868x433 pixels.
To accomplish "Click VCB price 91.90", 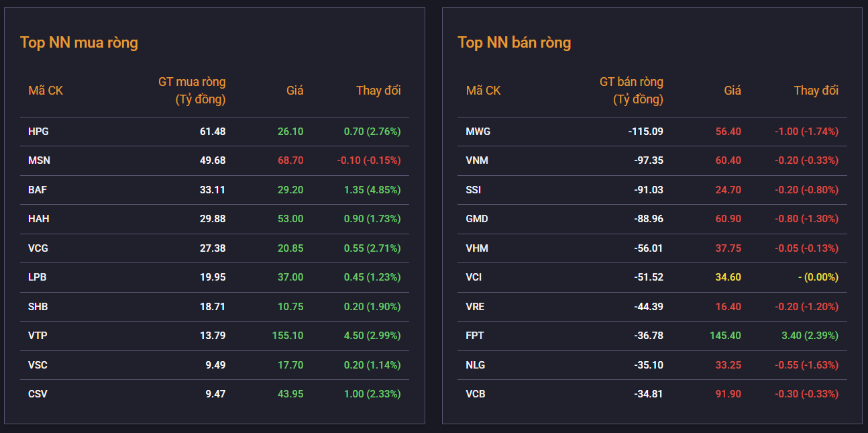I will coord(728,394).
